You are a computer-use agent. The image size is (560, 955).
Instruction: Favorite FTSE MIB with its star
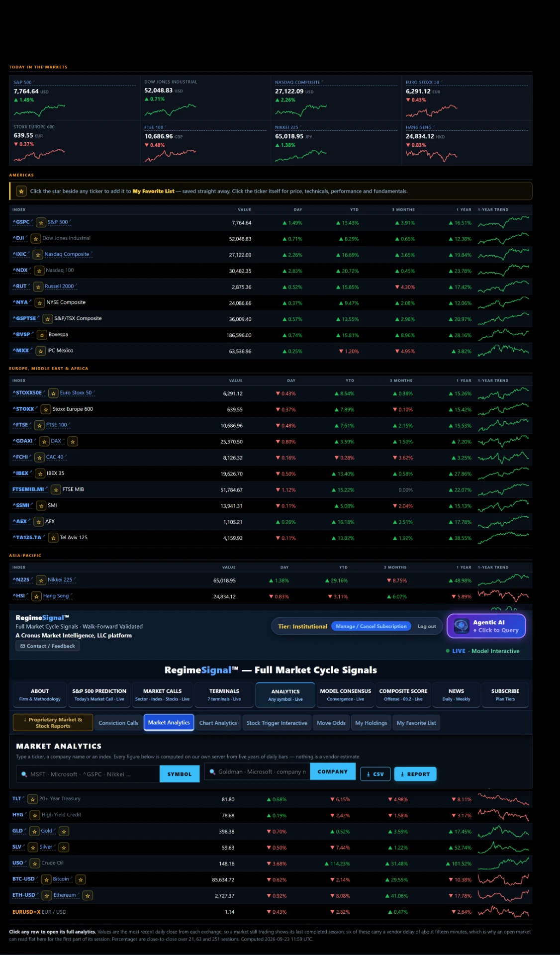tap(56, 490)
